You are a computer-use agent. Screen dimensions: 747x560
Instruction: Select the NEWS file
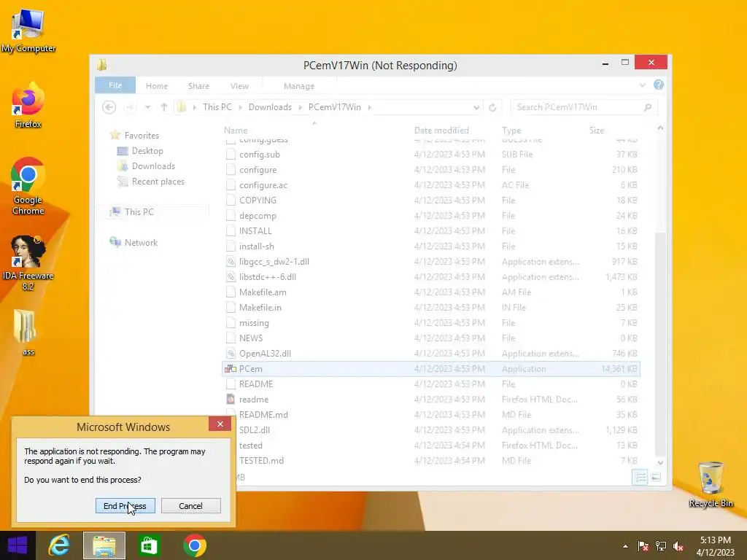430,338
